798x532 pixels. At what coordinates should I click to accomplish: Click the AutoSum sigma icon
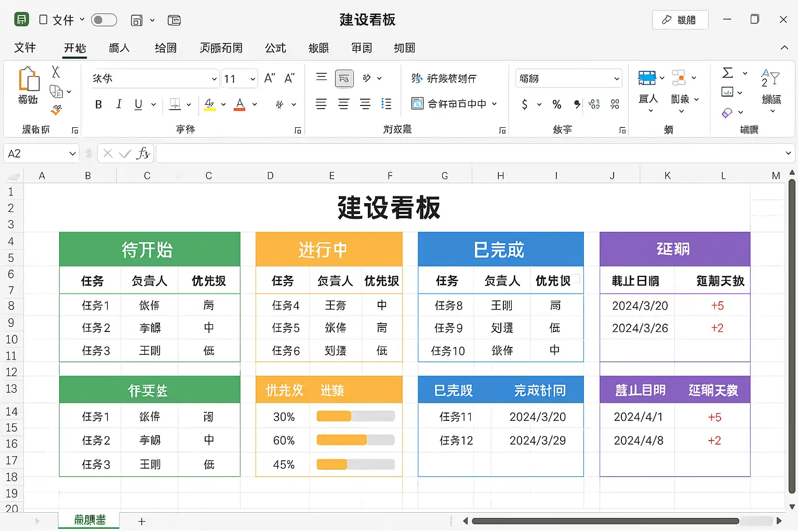pyautogui.click(x=728, y=73)
